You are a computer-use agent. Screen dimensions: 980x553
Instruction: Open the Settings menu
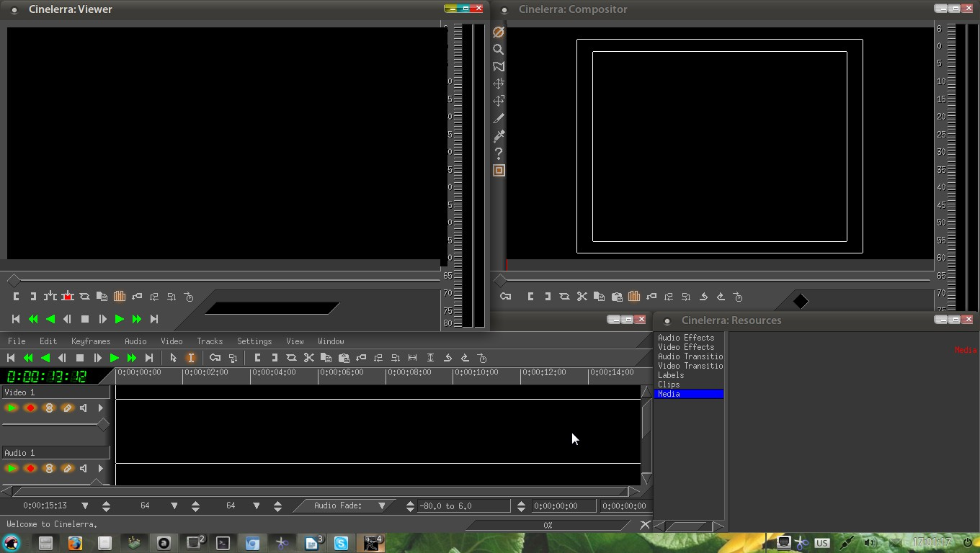(x=254, y=341)
